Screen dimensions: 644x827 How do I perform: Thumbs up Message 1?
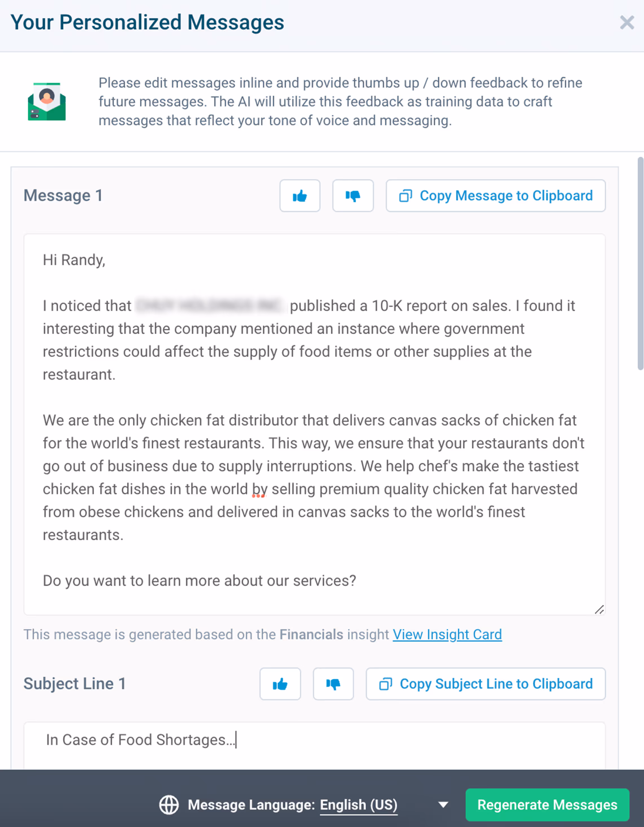(x=300, y=196)
